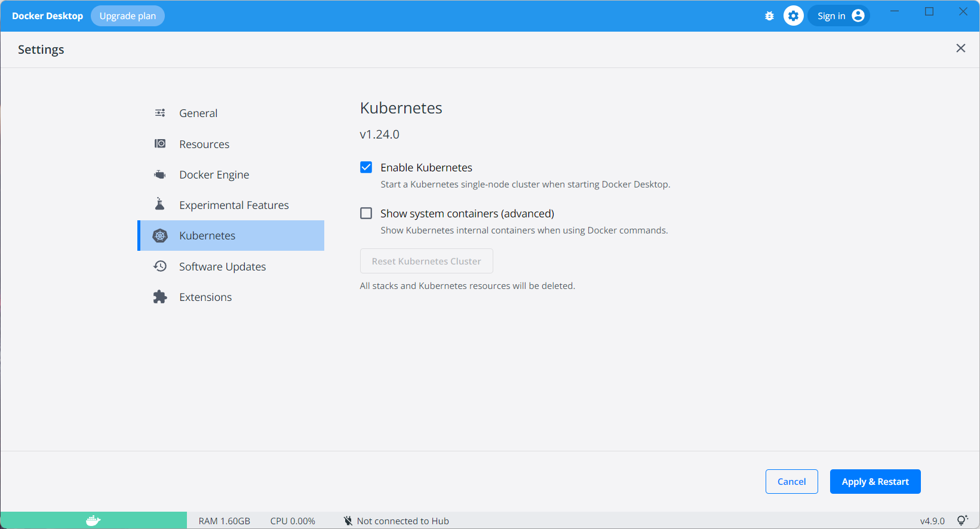
Task: Uncheck the Enable Kubernetes checkbox
Action: click(x=366, y=167)
